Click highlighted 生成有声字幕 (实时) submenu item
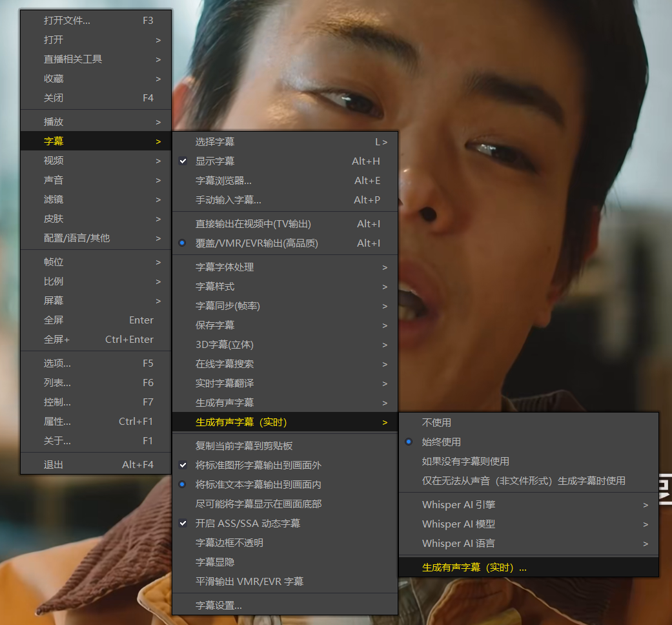Image resolution: width=672 pixels, height=625 pixels. pyautogui.click(x=285, y=422)
